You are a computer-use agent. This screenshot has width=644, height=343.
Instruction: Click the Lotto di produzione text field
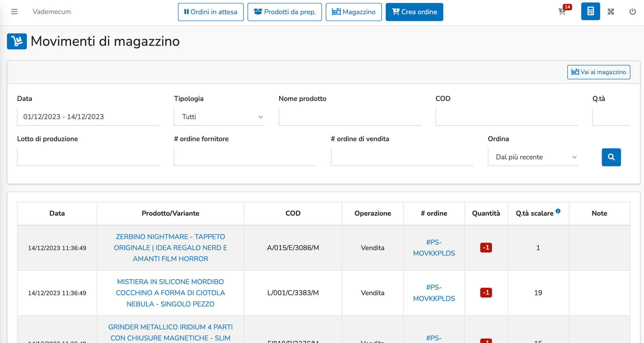pyautogui.click(x=88, y=157)
